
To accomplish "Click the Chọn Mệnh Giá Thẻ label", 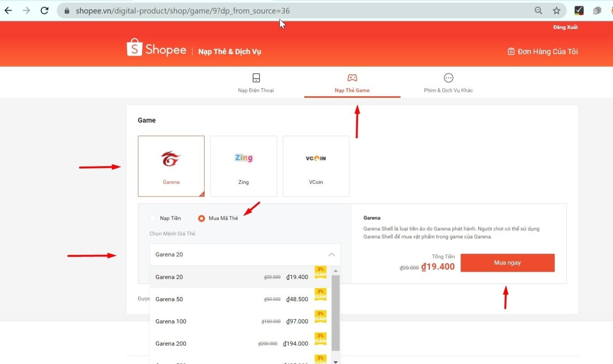I will 172,234.
